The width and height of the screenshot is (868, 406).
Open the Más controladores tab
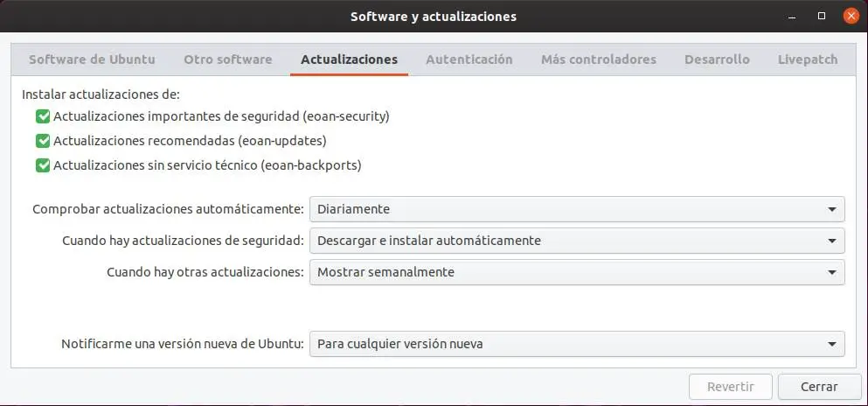tap(598, 59)
